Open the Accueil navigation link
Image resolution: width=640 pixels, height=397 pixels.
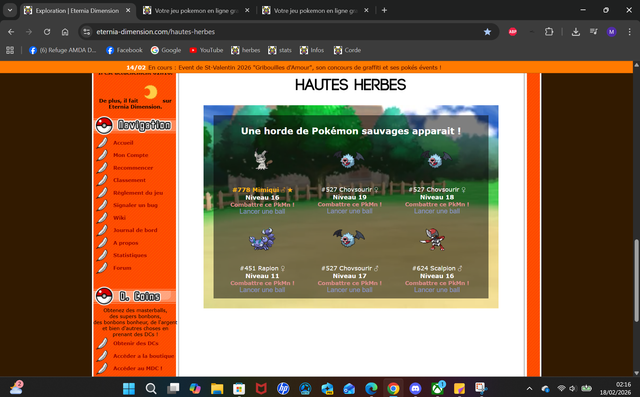(x=123, y=143)
